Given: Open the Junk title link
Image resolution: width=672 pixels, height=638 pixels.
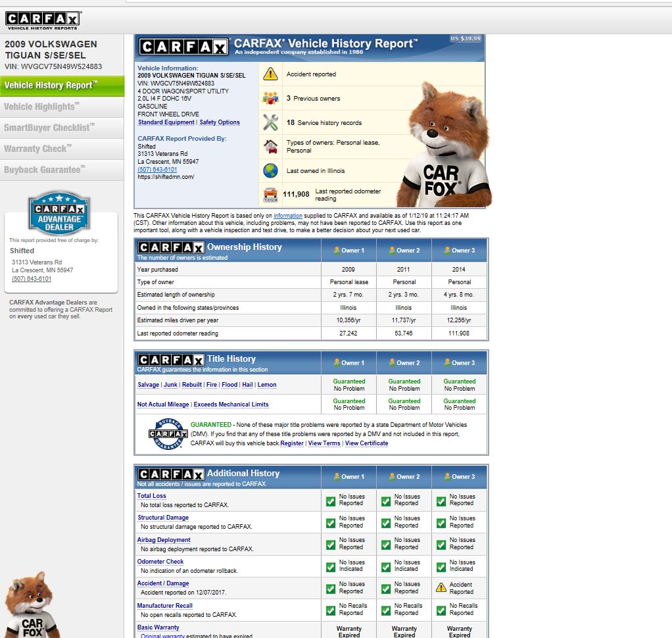Looking at the screenshot, I should [170, 385].
